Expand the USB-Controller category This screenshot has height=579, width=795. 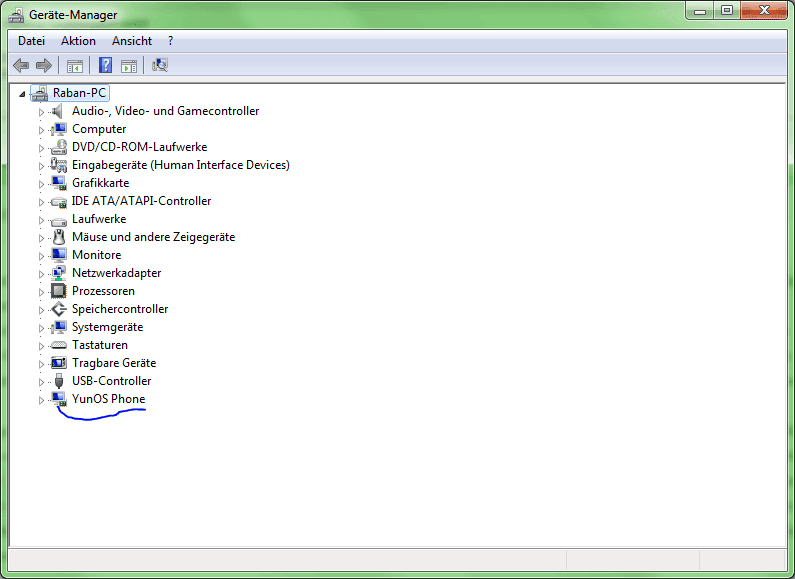(42, 382)
